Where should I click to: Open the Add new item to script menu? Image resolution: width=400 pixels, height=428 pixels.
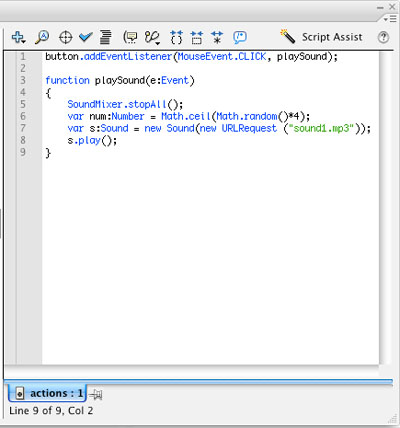[x=18, y=37]
